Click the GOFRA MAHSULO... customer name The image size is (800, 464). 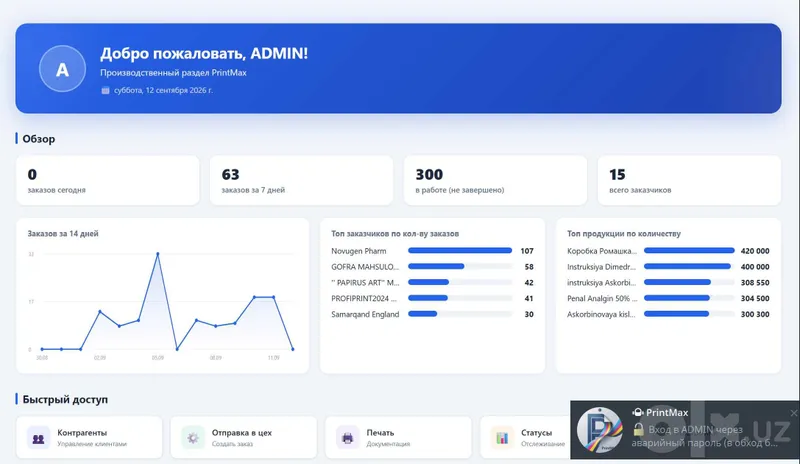[365, 267]
